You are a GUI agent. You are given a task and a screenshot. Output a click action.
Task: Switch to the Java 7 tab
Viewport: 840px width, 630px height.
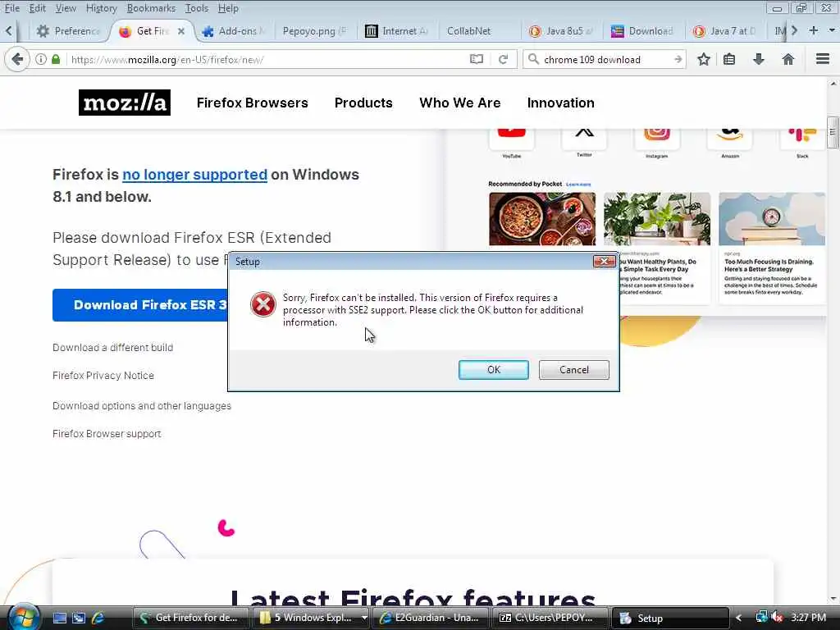coord(724,31)
